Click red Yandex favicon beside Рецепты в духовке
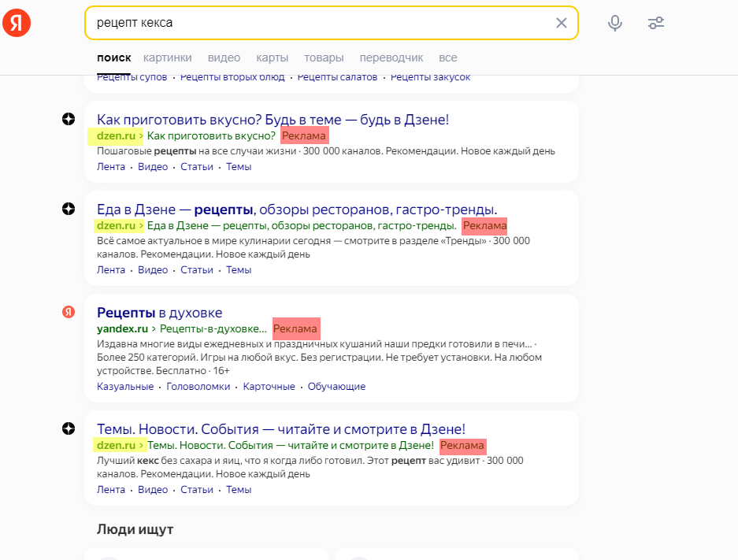738x560 pixels. point(69,312)
